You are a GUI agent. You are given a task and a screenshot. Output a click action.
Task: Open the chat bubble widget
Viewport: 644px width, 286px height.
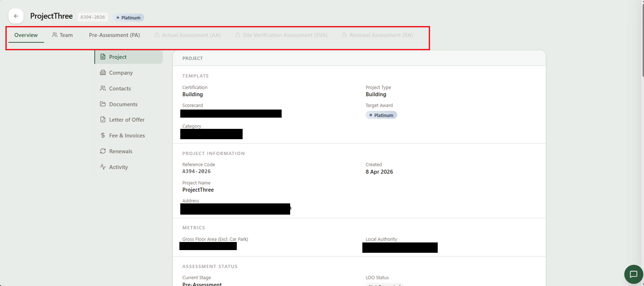point(633,274)
